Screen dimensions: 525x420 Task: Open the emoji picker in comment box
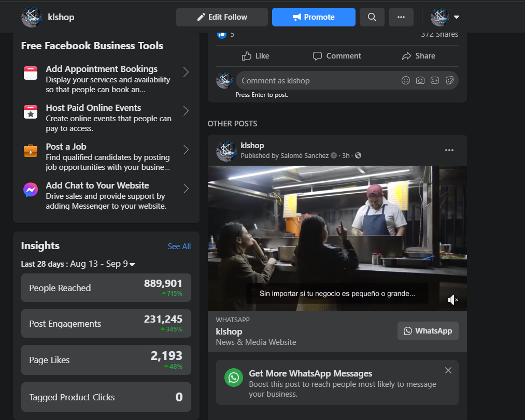[x=406, y=80]
